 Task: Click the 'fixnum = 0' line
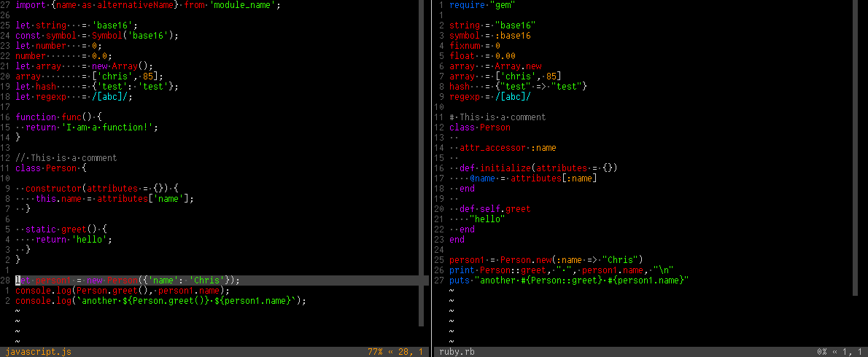coord(475,46)
